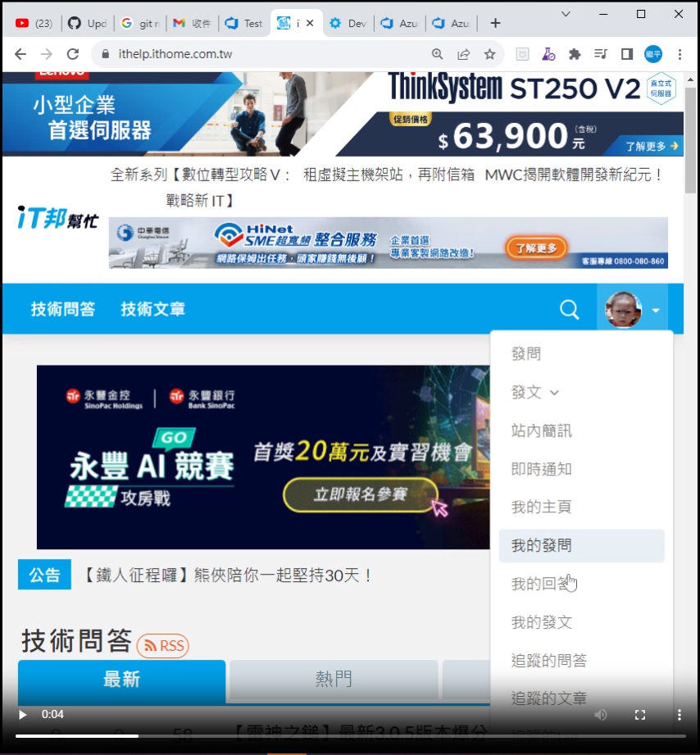
Task: Click 了解更多 on the HiNet banner
Action: tap(536, 248)
